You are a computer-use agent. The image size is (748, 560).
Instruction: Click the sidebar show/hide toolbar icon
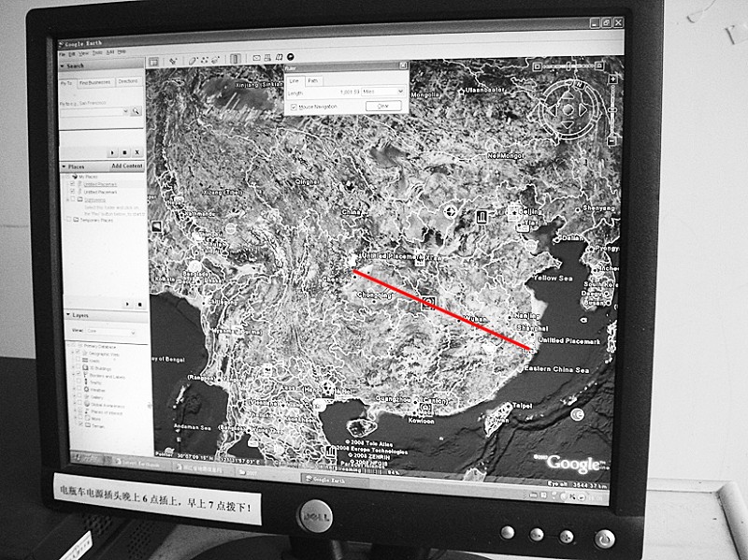point(153,62)
